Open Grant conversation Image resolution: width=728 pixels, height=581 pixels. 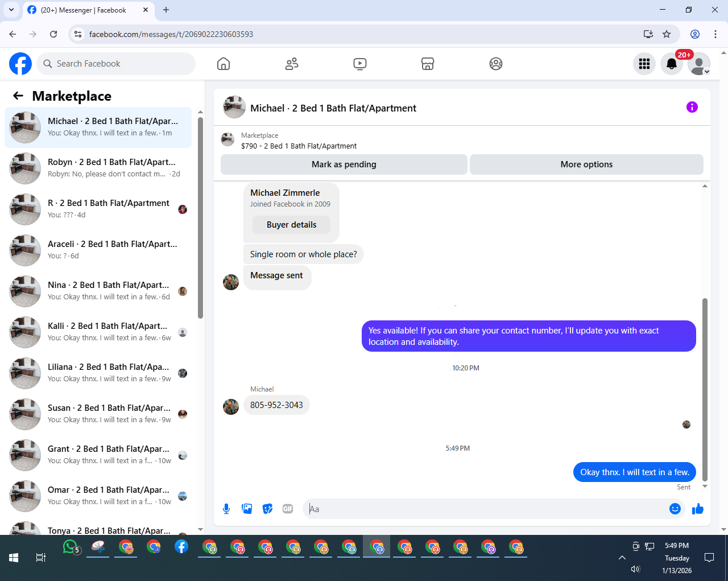(x=98, y=455)
